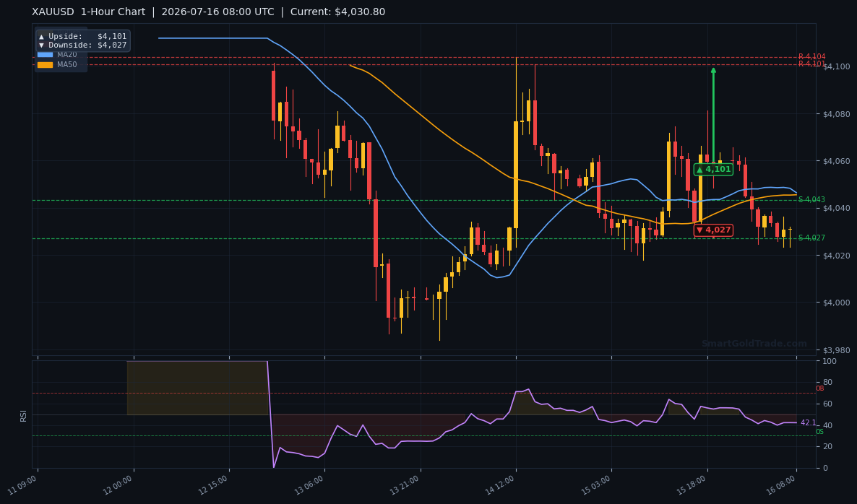Click the 12 00:00 time axis label
857x504 pixels.
(x=118, y=485)
